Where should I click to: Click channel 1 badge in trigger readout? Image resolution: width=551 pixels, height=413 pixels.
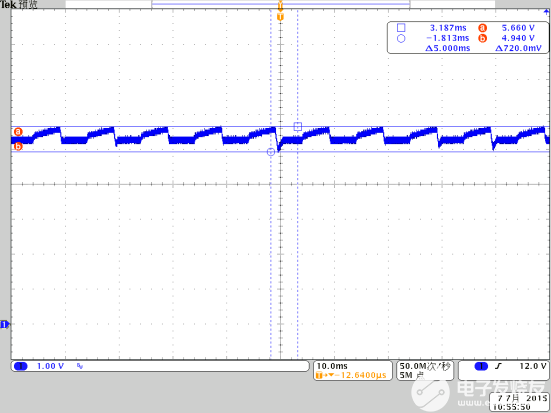(481, 366)
